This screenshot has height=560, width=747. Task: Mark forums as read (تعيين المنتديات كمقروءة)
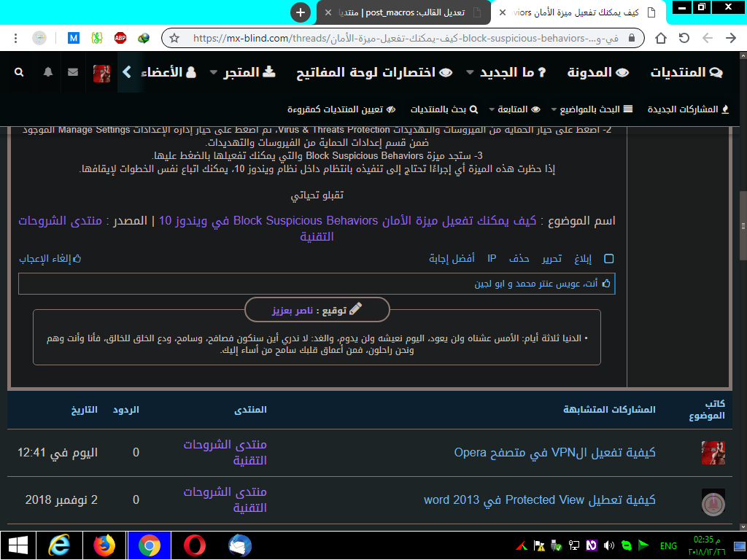pos(341,109)
